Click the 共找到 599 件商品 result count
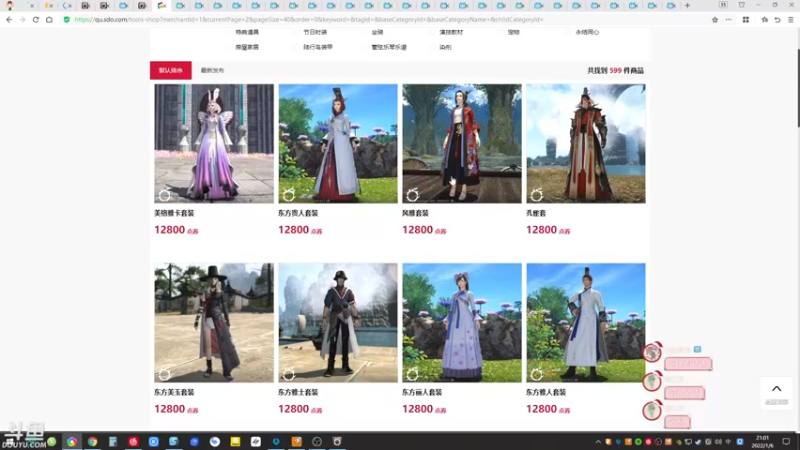 tap(615, 70)
